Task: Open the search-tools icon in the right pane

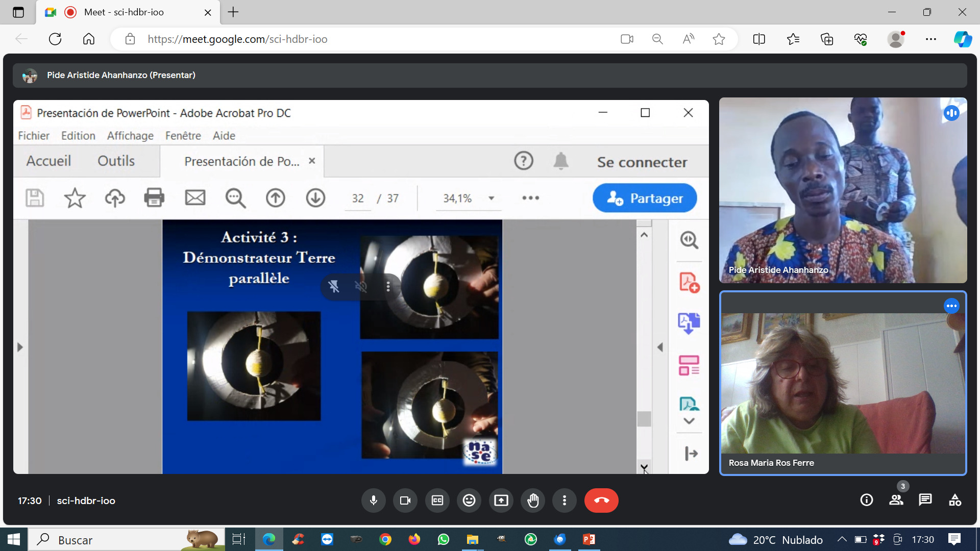Action: coord(689,240)
